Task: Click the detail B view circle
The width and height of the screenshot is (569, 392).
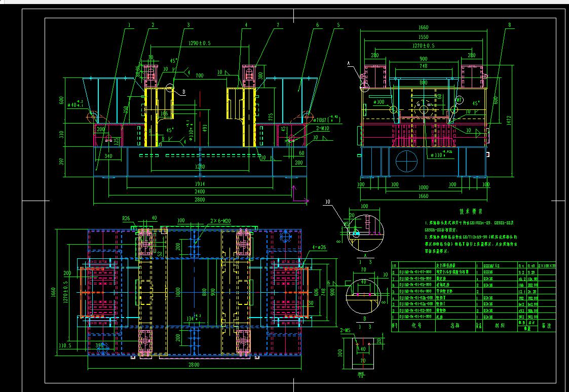Action: point(363,296)
